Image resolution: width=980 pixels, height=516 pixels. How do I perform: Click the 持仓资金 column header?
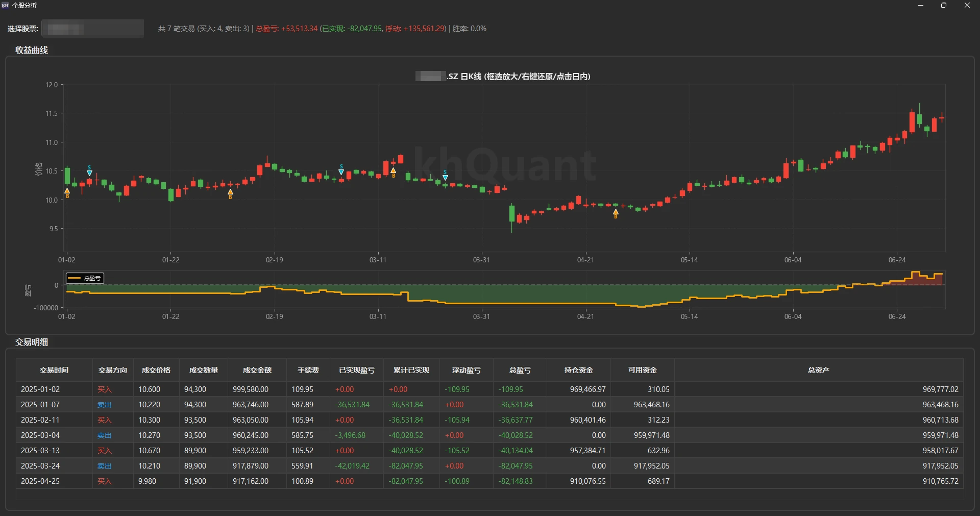point(579,370)
